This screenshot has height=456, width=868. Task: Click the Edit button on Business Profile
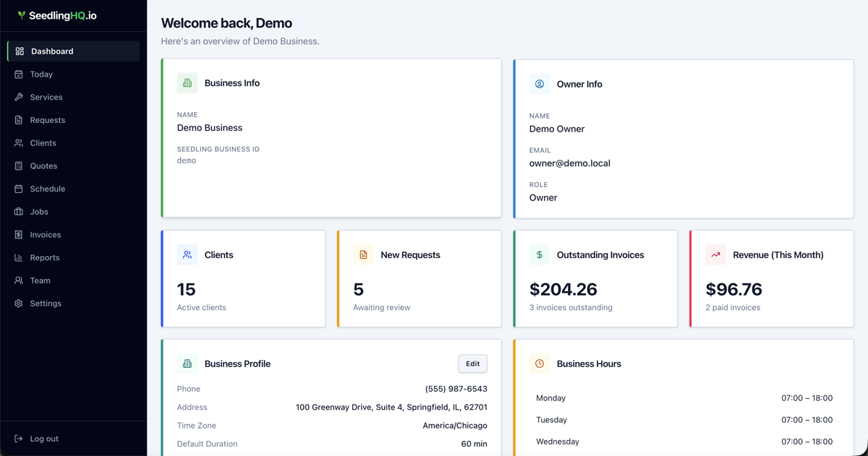(472, 363)
